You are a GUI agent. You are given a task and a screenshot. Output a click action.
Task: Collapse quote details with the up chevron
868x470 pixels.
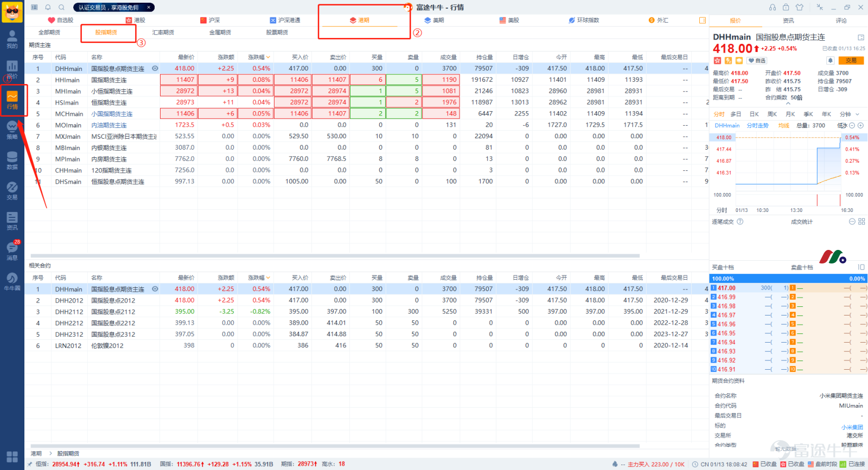[788, 104]
